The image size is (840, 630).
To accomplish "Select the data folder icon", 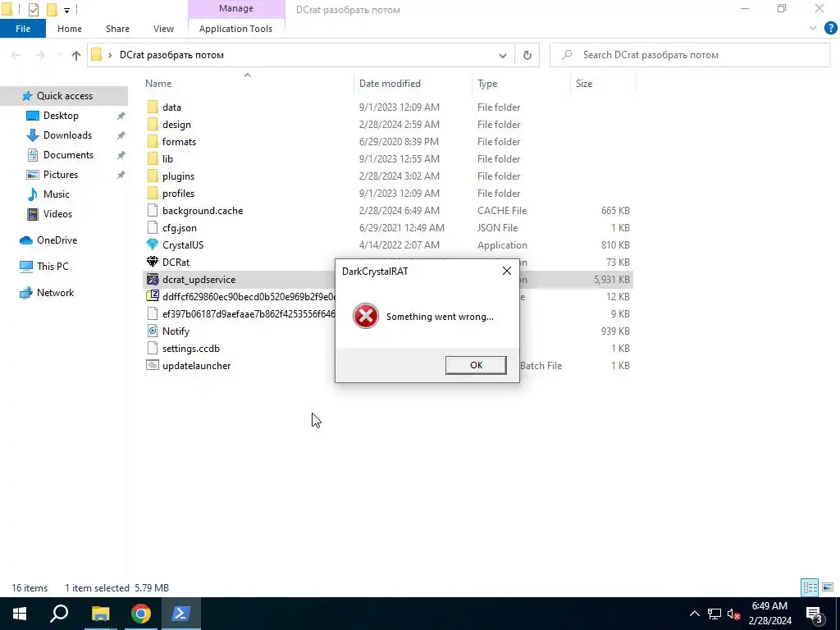I will [153, 107].
